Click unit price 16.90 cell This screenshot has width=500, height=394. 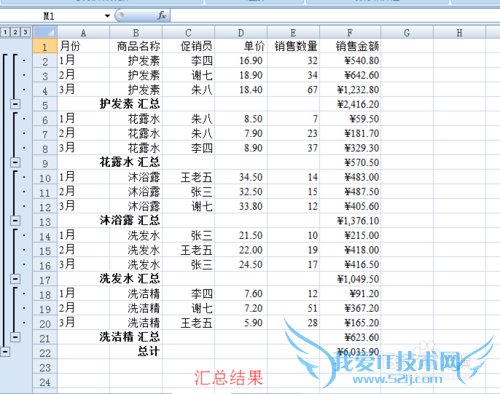[x=241, y=61]
